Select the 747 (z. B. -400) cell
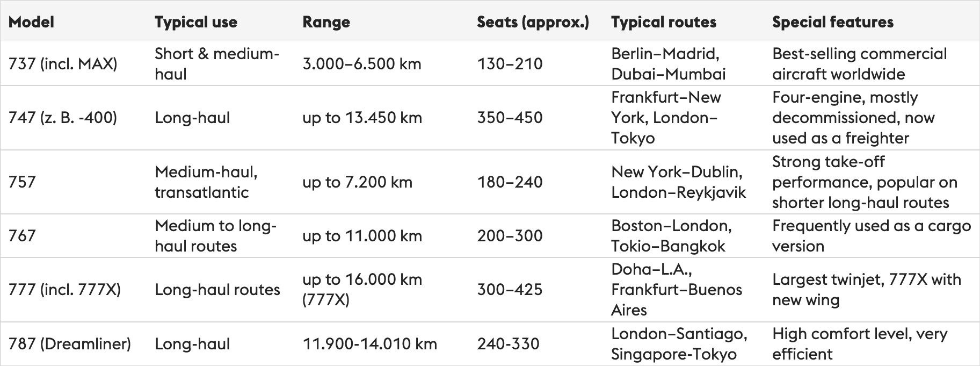 (x=63, y=118)
